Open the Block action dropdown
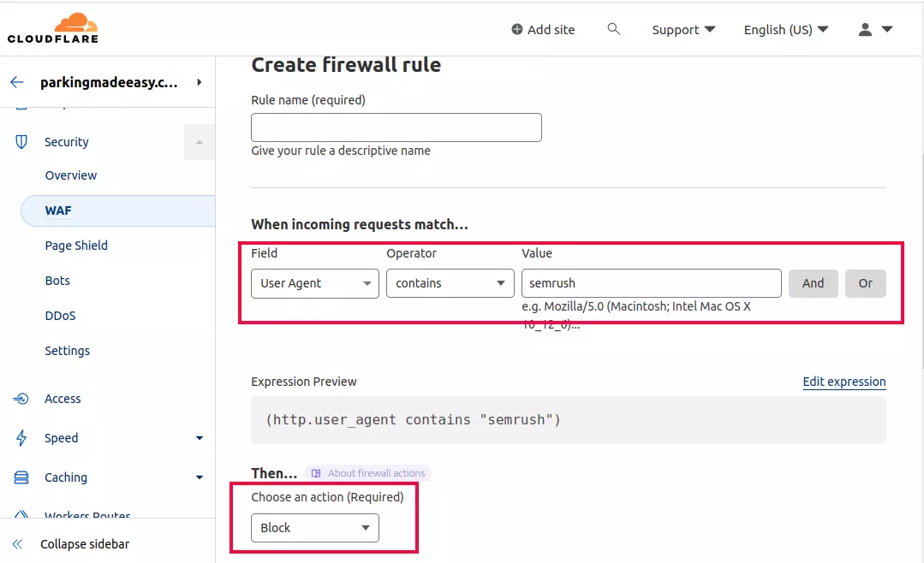This screenshot has width=924, height=563. pos(314,528)
